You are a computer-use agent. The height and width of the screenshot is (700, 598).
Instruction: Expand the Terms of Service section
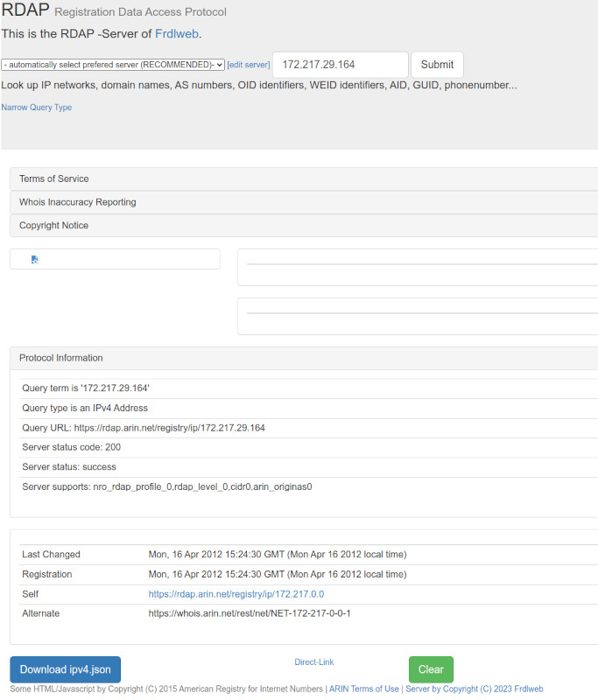[x=54, y=178]
